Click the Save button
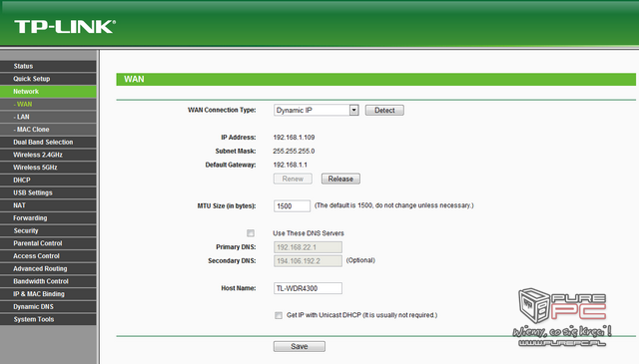Viewport: 639px width, 364px height. (x=300, y=346)
